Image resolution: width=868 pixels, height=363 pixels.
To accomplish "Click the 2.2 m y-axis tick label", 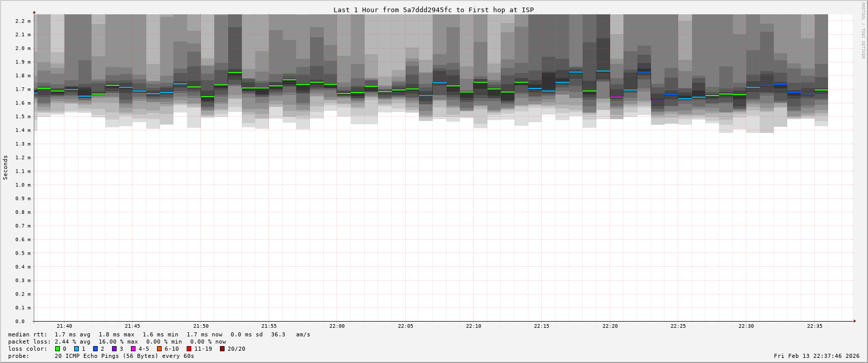I will (23, 21).
